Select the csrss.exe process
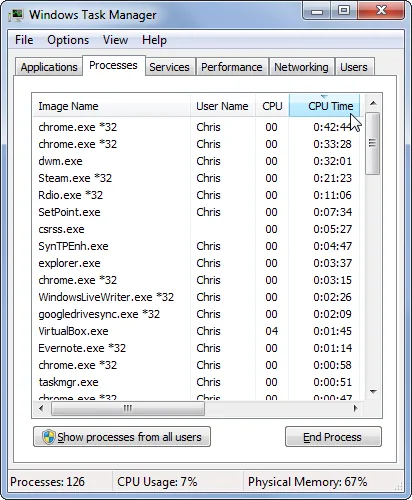This screenshot has height=500, width=412. tap(197, 229)
